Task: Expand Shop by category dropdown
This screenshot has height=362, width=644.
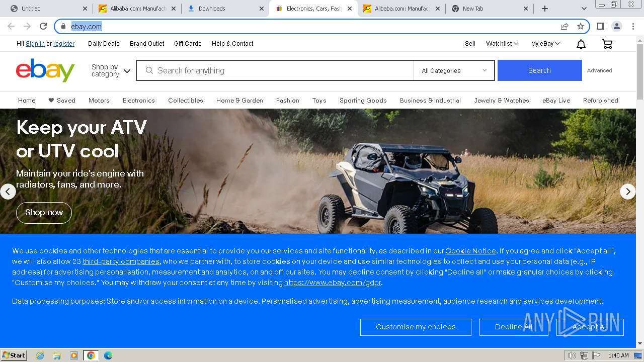Action: tap(111, 70)
